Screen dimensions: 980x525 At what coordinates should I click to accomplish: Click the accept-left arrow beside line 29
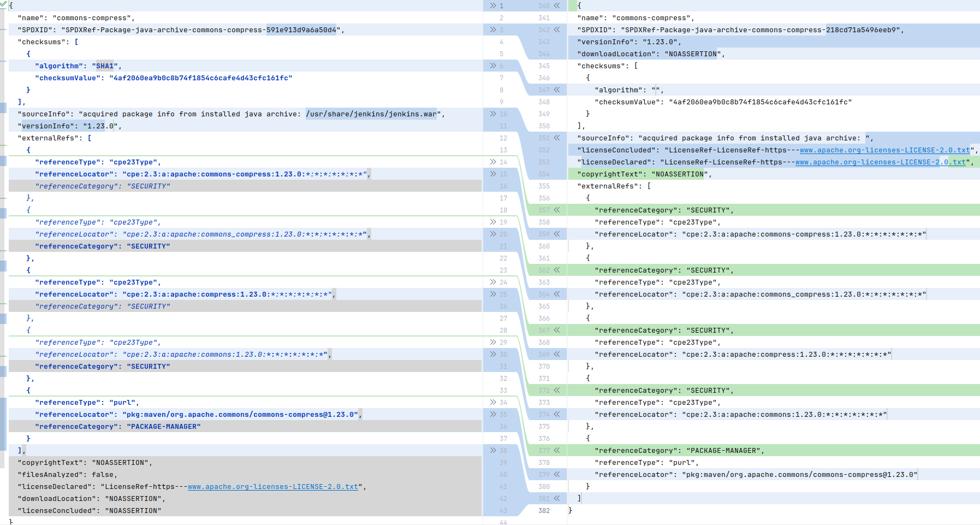pos(493,342)
